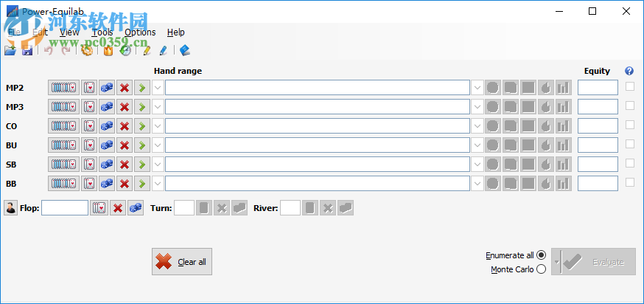Screen dimensions: 644x304
Task: Expand dropdown left of BU hand range field
Action: point(158,145)
